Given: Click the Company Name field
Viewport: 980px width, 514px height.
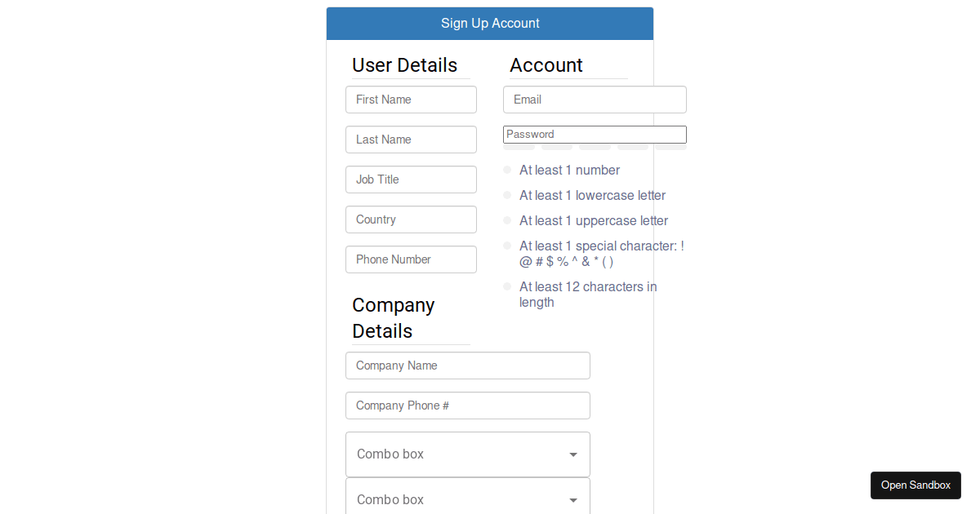Looking at the screenshot, I should pyautogui.click(x=467, y=366).
